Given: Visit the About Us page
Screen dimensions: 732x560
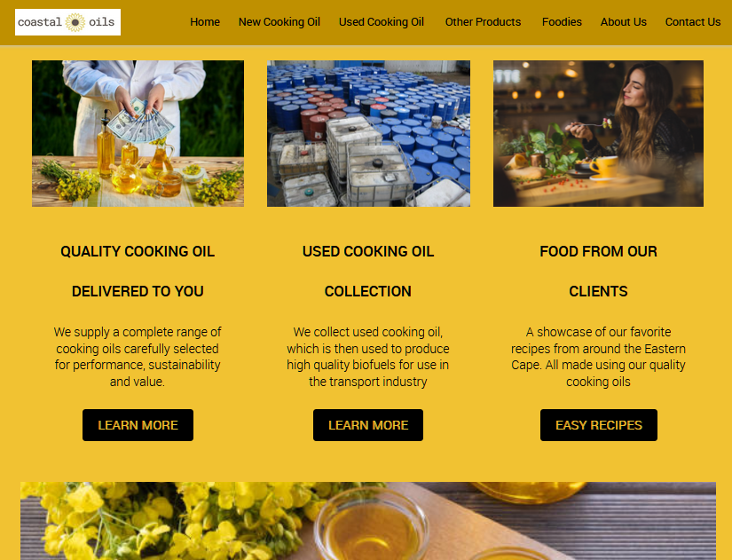Looking at the screenshot, I should pyautogui.click(x=623, y=22).
